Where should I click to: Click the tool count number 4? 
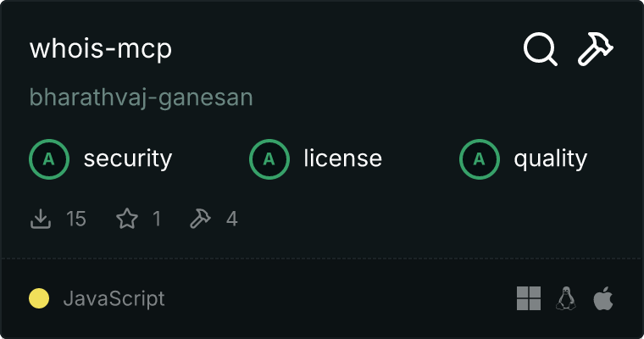click(x=232, y=219)
